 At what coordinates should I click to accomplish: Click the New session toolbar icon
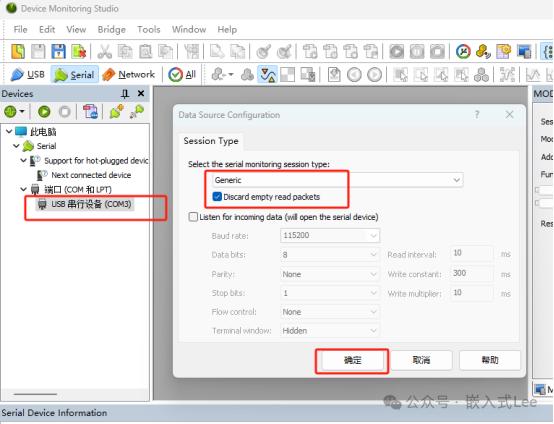[x=18, y=52]
